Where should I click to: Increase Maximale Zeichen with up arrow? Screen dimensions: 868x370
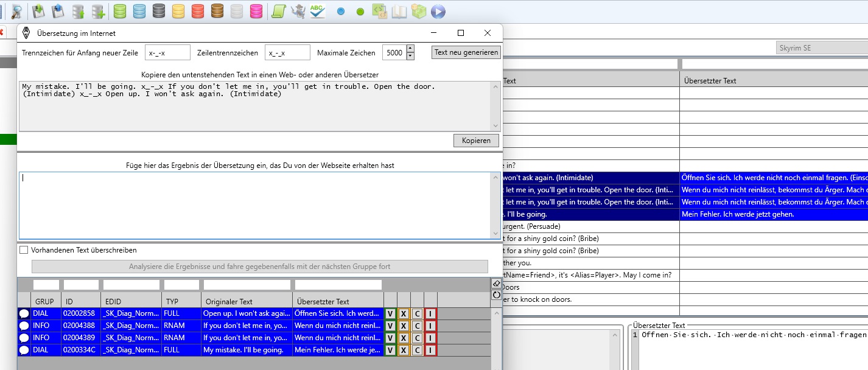point(410,49)
